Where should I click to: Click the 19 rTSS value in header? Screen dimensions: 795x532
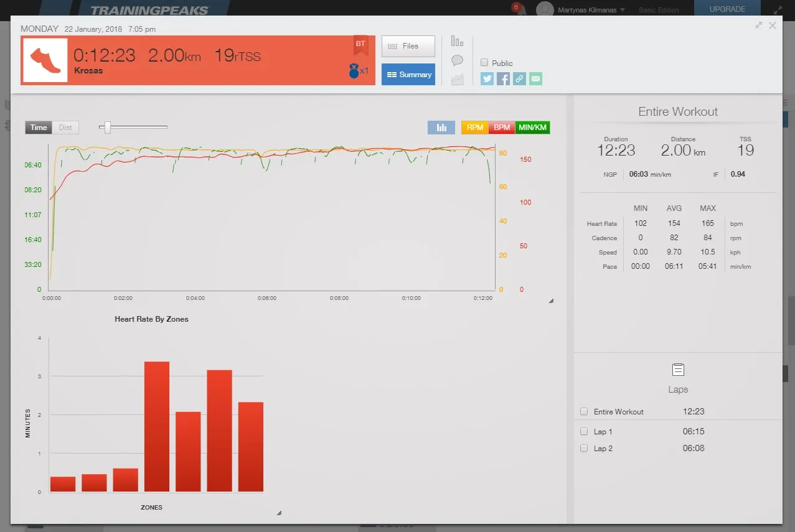tap(237, 55)
